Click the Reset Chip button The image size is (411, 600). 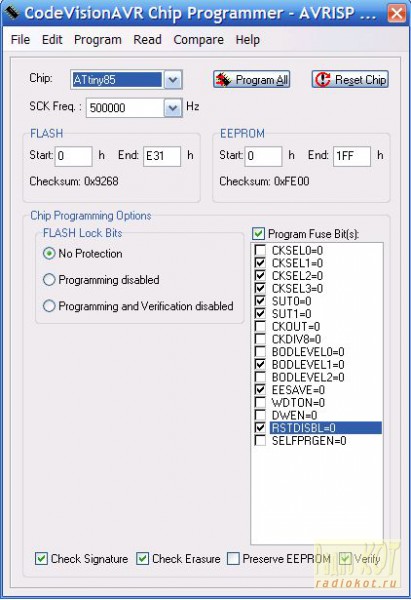(x=350, y=80)
